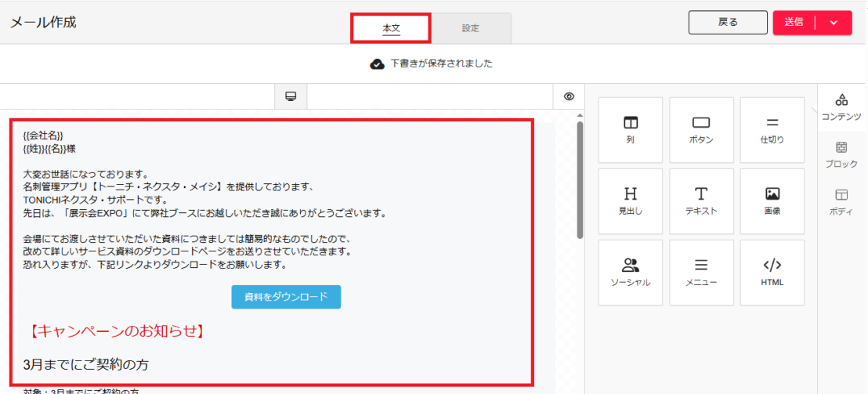Click the 会場にてお渡し paragraph line

click(x=188, y=239)
